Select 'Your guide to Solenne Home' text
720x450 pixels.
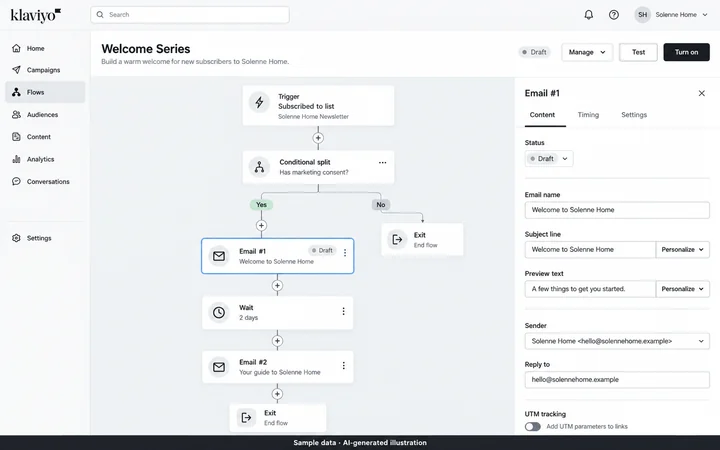tap(280, 372)
